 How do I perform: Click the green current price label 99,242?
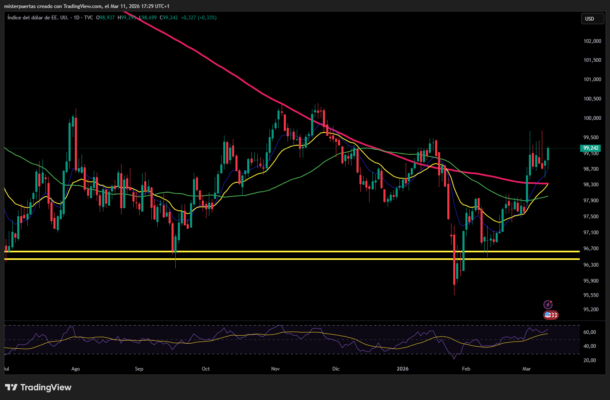click(x=590, y=148)
